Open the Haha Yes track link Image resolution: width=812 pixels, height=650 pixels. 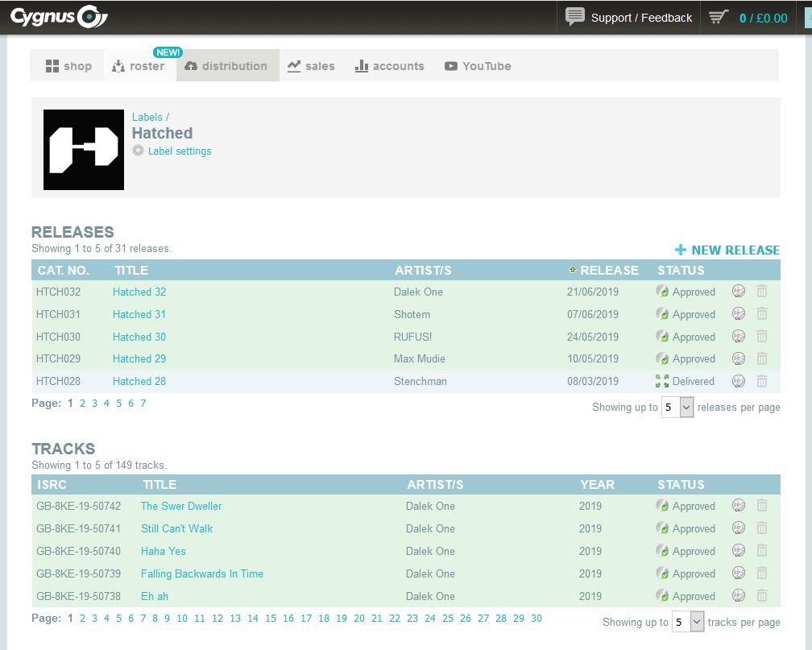pyautogui.click(x=163, y=551)
